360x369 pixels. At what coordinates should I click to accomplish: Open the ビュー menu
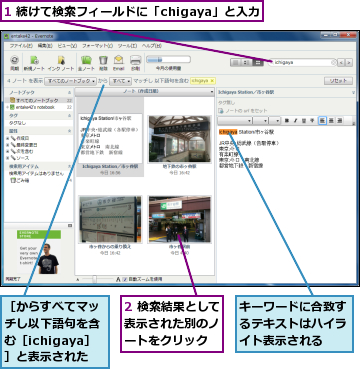pos(67,45)
